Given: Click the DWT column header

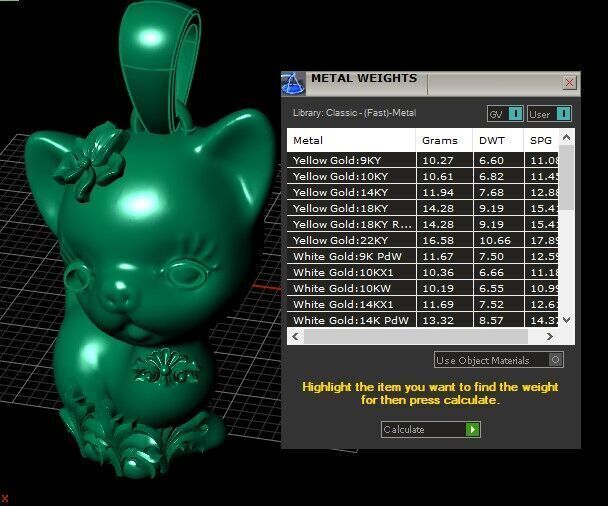Looking at the screenshot, I should point(498,140).
